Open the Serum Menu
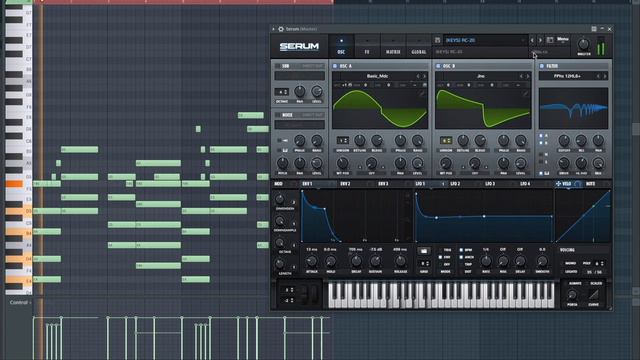The image size is (640, 360). pos(563,40)
